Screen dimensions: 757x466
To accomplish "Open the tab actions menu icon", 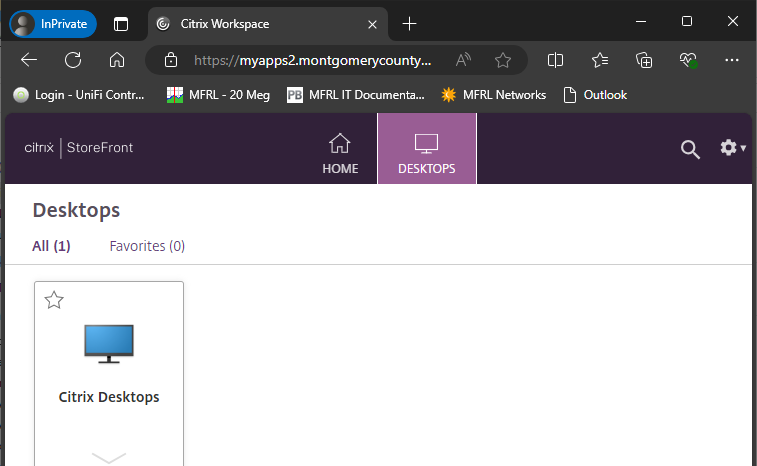I will pos(121,24).
